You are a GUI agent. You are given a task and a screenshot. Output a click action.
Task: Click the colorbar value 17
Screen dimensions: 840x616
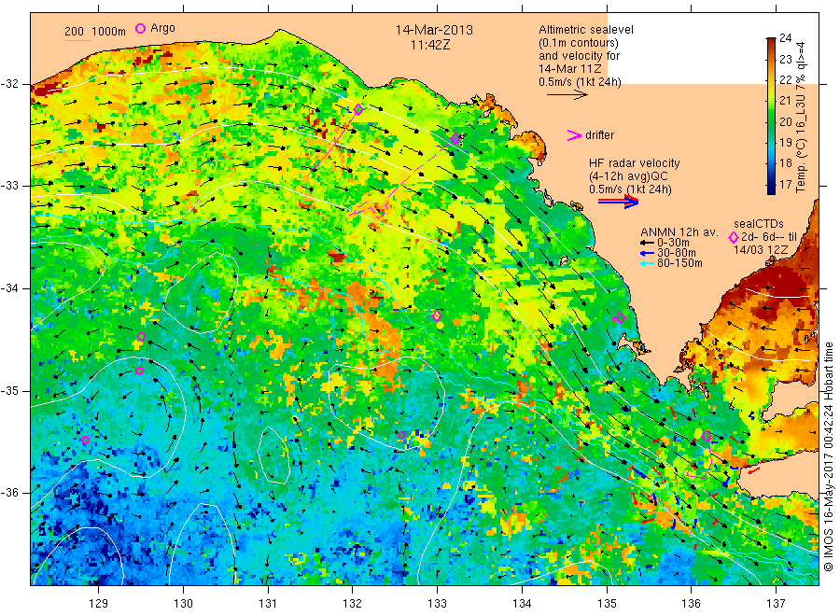(x=785, y=185)
